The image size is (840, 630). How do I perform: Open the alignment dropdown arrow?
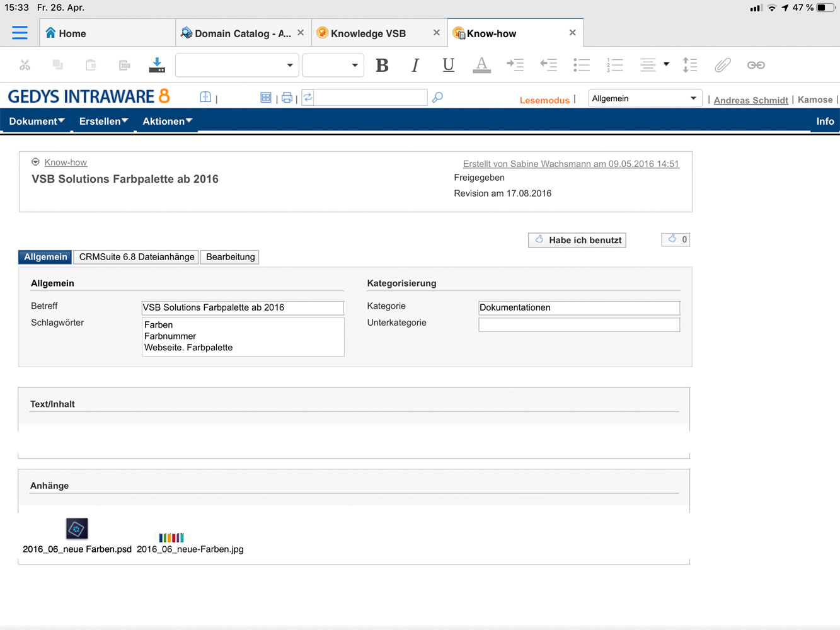[x=666, y=64]
